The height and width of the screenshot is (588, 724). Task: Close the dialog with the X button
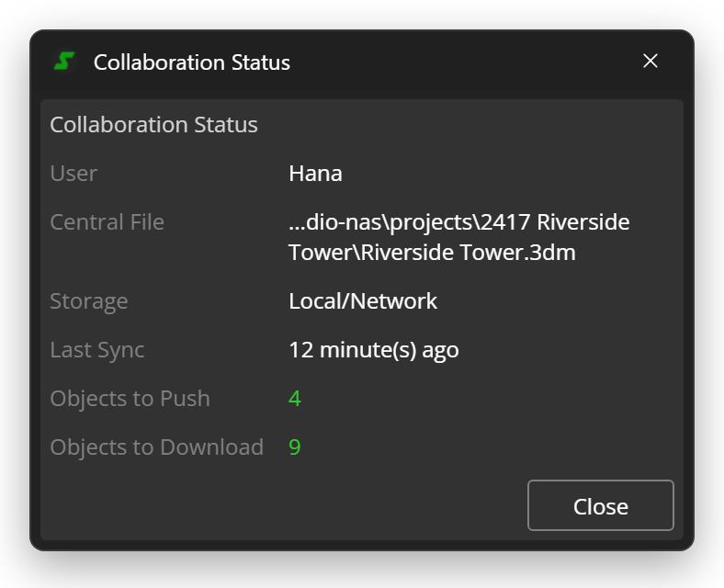(650, 61)
